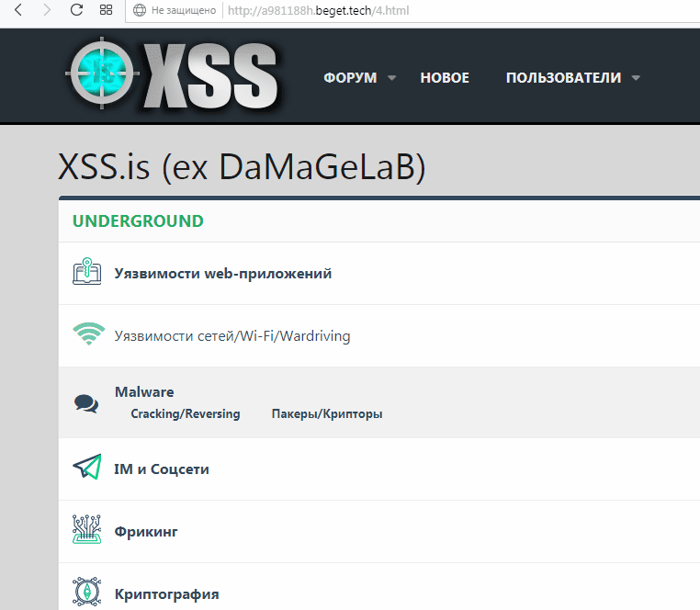Go back using browser back arrow
The image size is (700, 610).
click(x=17, y=10)
